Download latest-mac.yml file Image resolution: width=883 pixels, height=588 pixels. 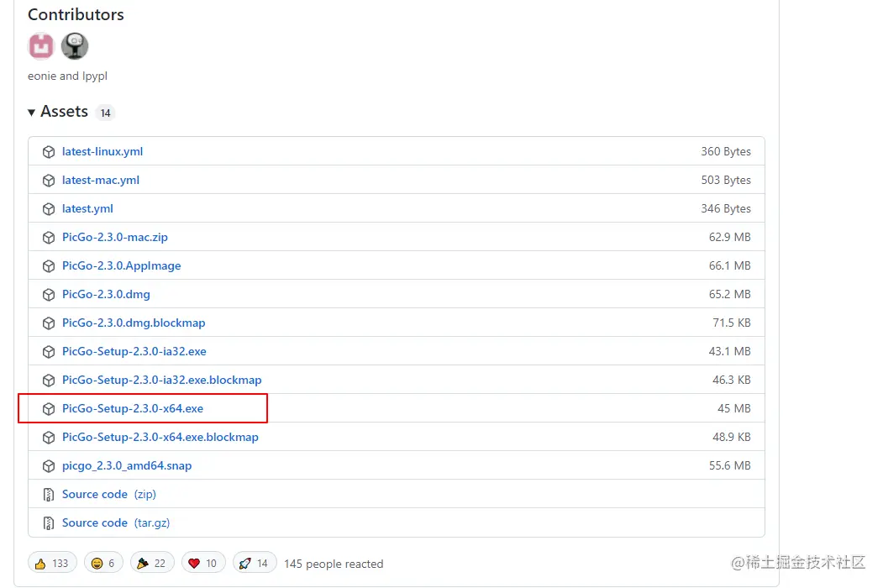pyautogui.click(x=101, y=181)
